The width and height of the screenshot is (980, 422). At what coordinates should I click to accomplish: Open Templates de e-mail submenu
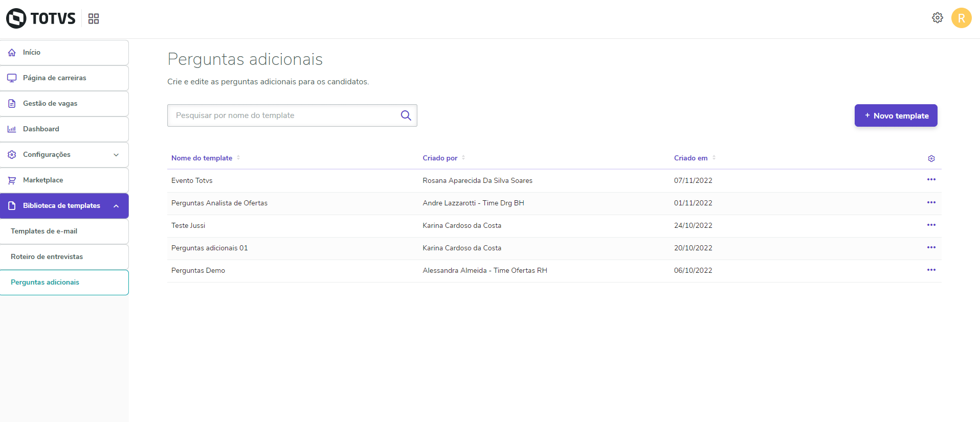click(x=64, y=231)
